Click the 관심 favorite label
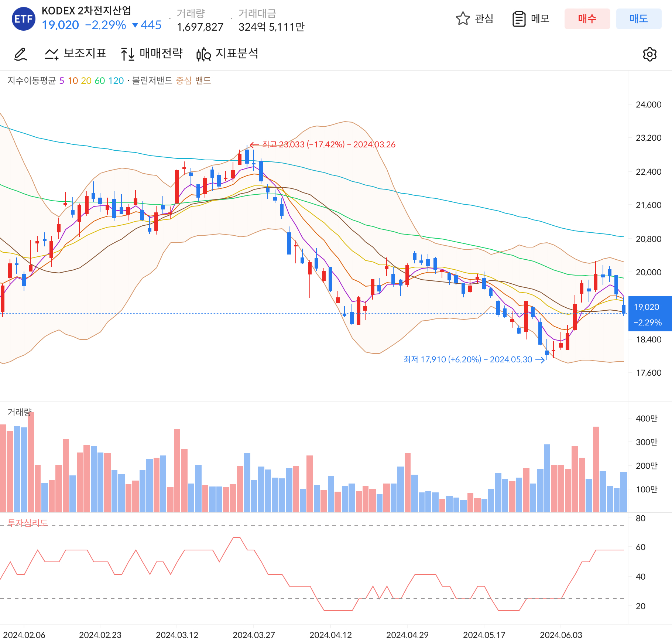The height and width of the screenshot is (642, 672). 484,19
